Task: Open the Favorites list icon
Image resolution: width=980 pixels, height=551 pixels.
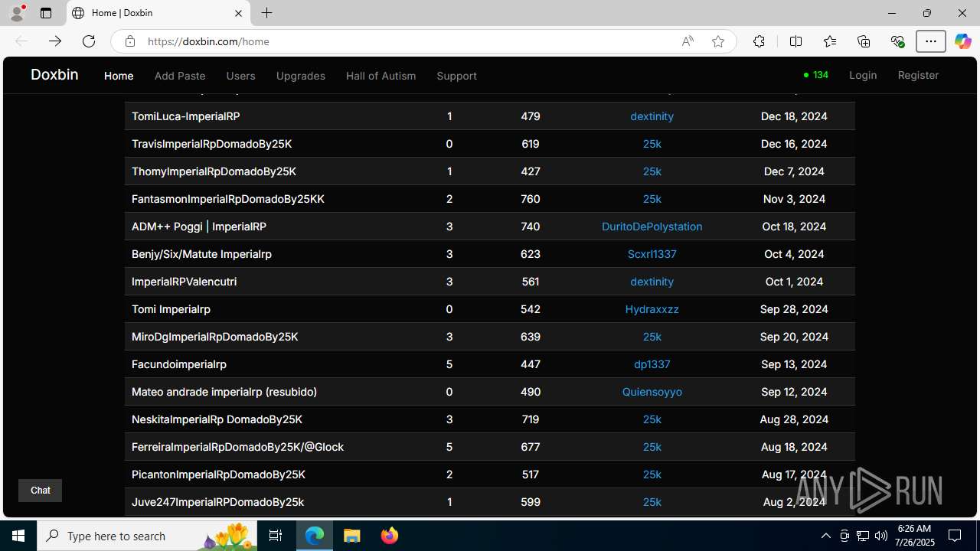Action: tap(830, 41)
